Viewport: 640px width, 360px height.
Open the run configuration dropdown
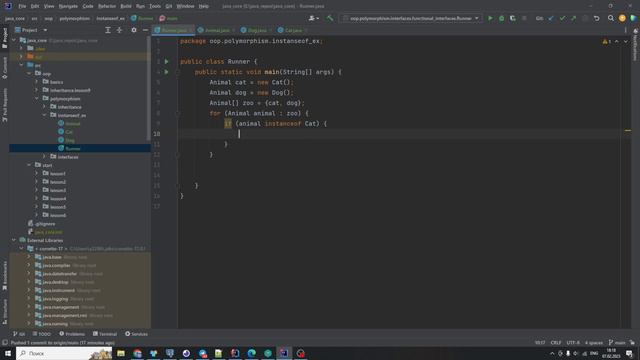[x=410, y=18]
